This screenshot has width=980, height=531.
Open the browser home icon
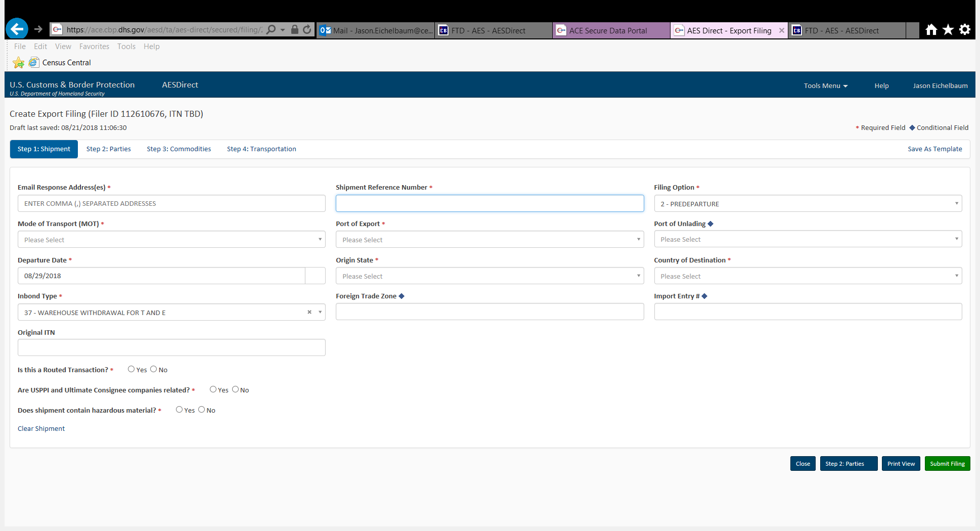click(x=931, y=30)
